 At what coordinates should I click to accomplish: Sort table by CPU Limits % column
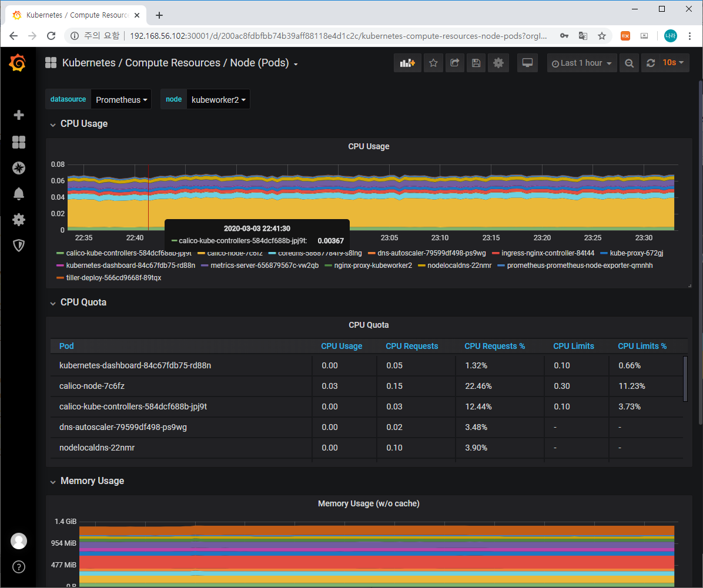(642, 346)
